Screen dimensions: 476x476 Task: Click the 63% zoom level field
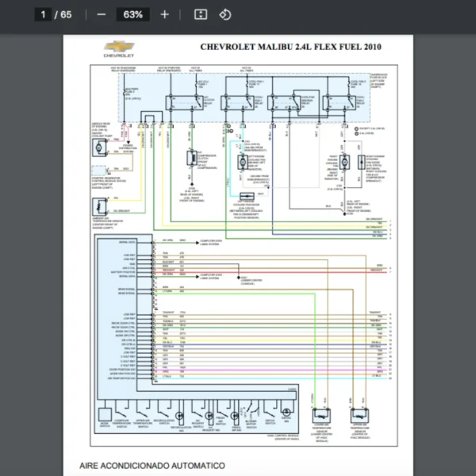click(132, 14)
